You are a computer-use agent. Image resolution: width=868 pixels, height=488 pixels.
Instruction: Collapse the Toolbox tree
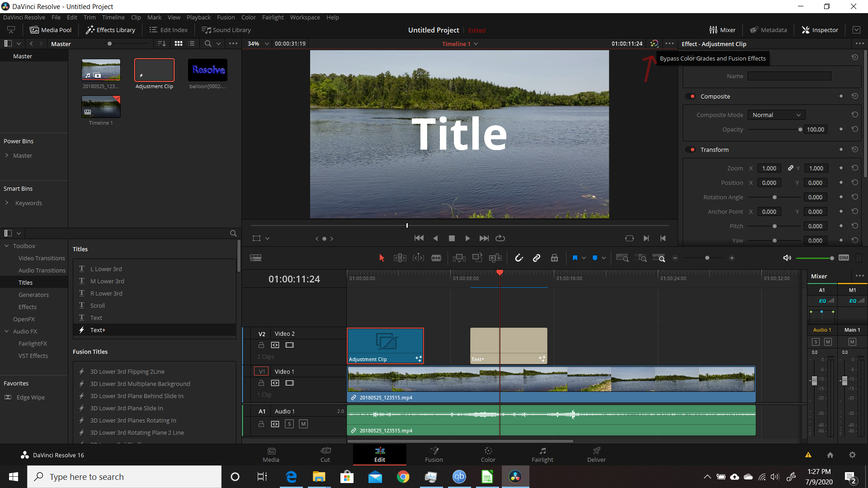(x=7, y=246)
